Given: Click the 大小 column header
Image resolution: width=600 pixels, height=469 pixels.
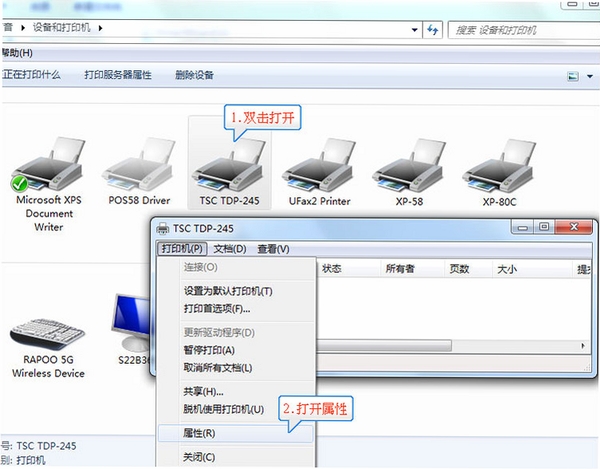Looking at the screenshot, I should [532, 269].
